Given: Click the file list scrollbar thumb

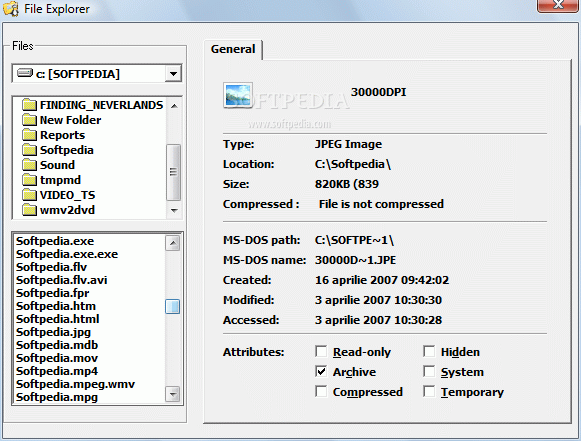Looking at the screenshot, I should point(172,306).
